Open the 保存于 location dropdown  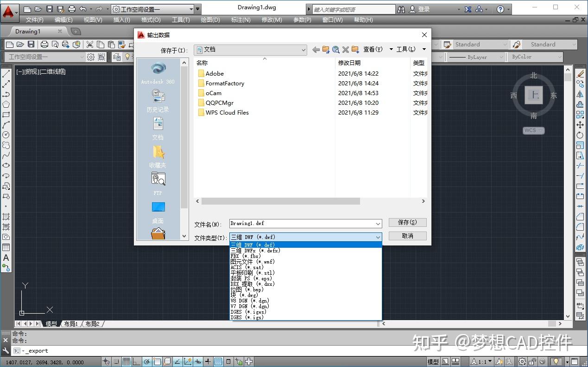[303, 50]
